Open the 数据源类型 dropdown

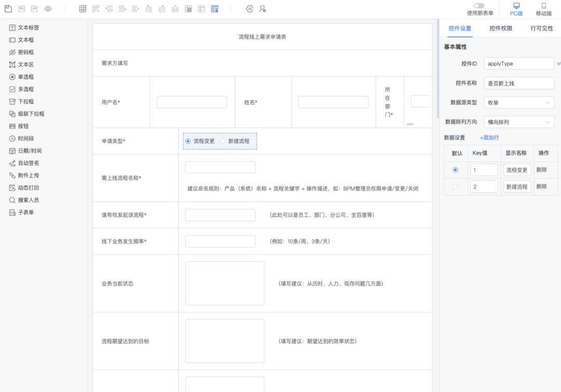(519, 103)
